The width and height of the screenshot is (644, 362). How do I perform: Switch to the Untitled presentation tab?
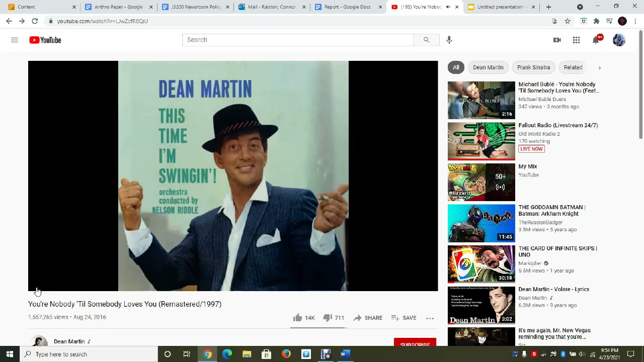501,7
